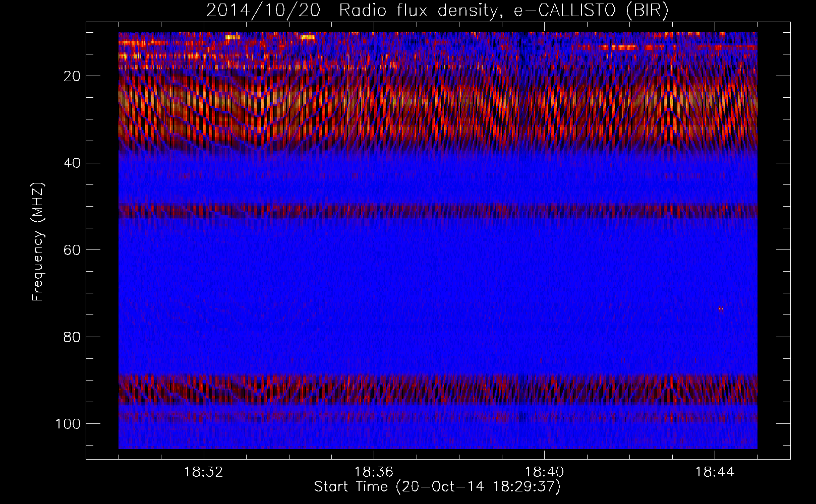Click the '40' frequency tick label
The width and height of the screenshot is (816, 504).
73,163
